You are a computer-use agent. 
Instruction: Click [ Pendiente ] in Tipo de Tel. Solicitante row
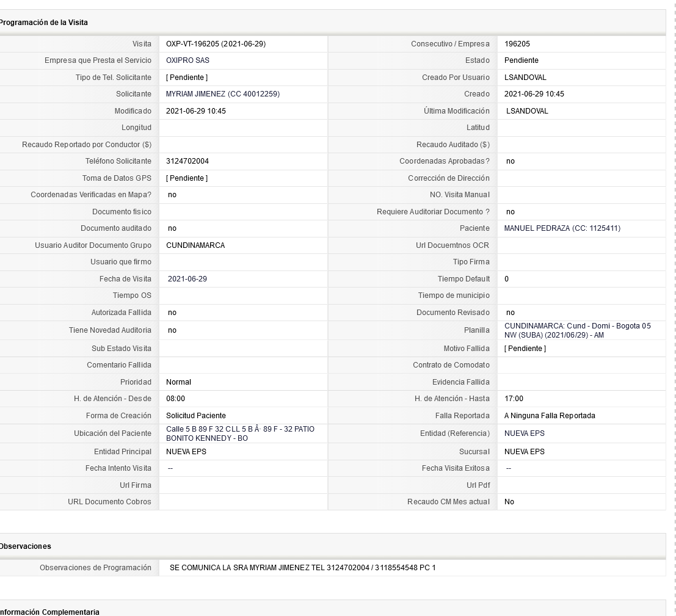[187, 78]
